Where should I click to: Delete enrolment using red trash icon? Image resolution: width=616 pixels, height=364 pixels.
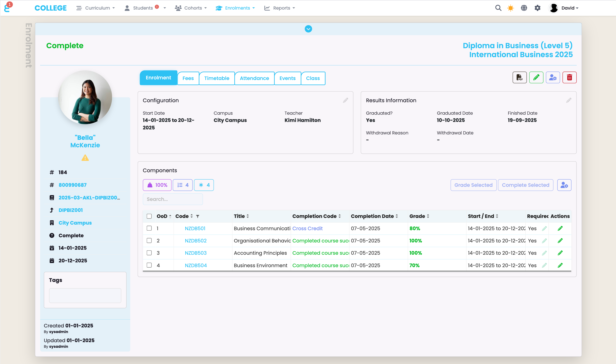pyautogui.click(x=569, y=77)
